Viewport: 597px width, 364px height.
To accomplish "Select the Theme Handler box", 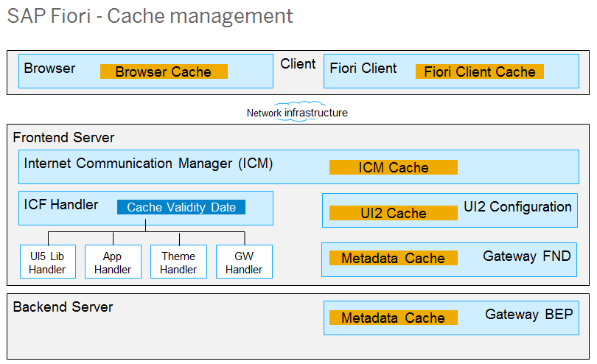I will tap(178, 262).
